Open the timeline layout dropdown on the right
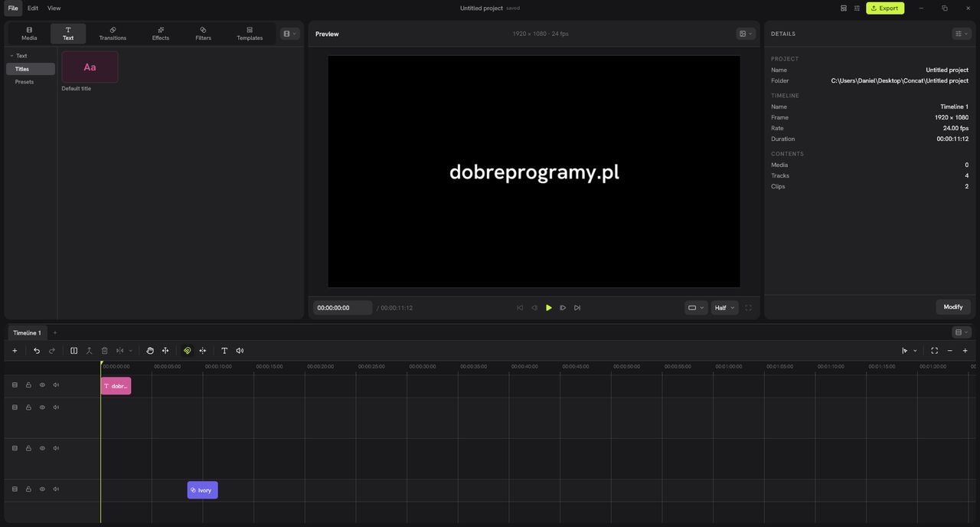The height and width of the screenshot is (527, 980). tap(962, 332)
